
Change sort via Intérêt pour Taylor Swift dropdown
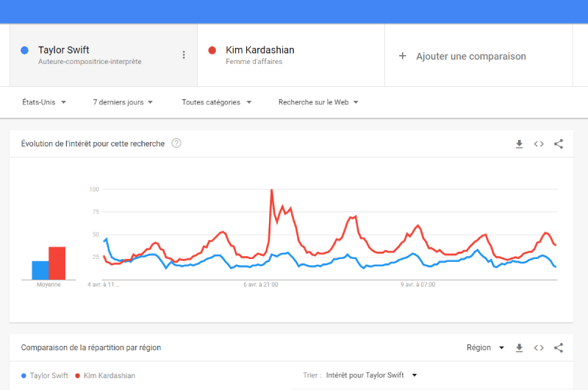[x=371, y=375]
